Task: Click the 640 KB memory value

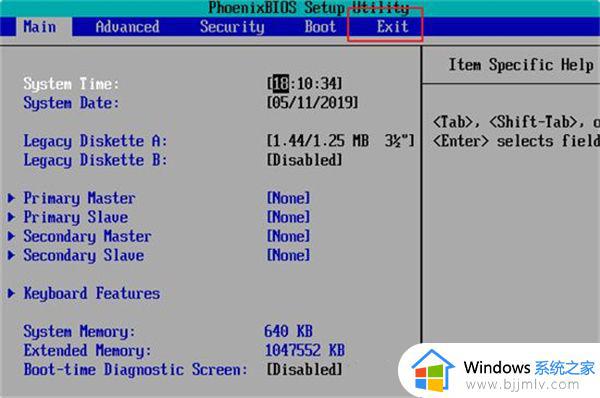Action: coord(289,331)
